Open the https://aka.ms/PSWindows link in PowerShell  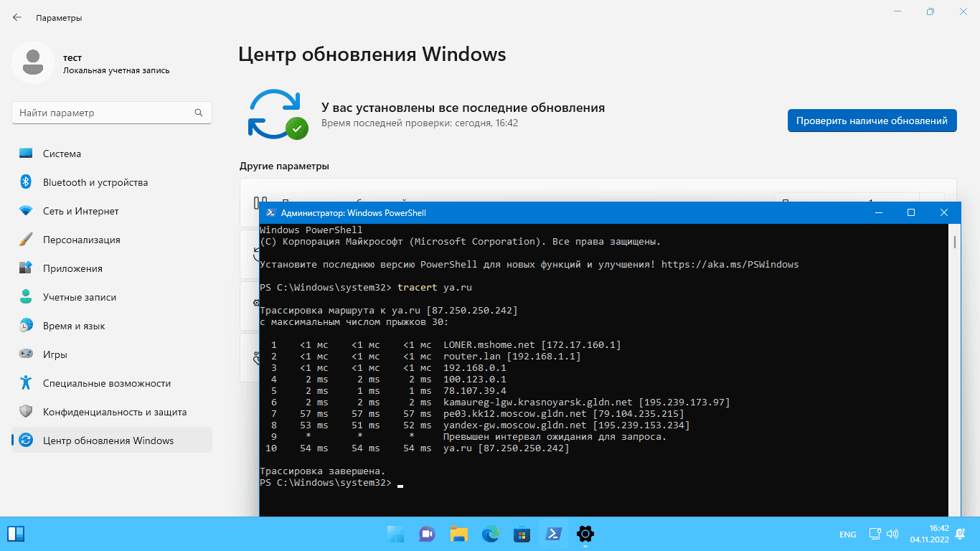tap(730, 264)
